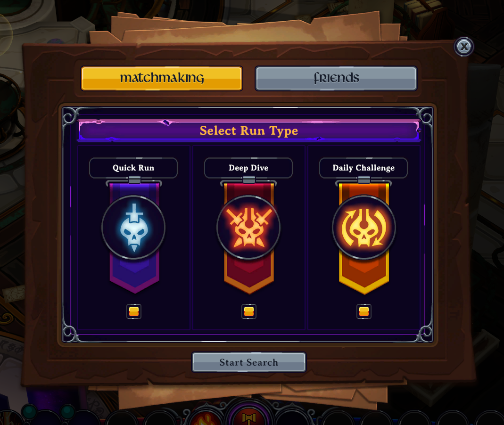Click the Quick Run title label
This screenshot has width=504, height=425.
tap(133, 168)
